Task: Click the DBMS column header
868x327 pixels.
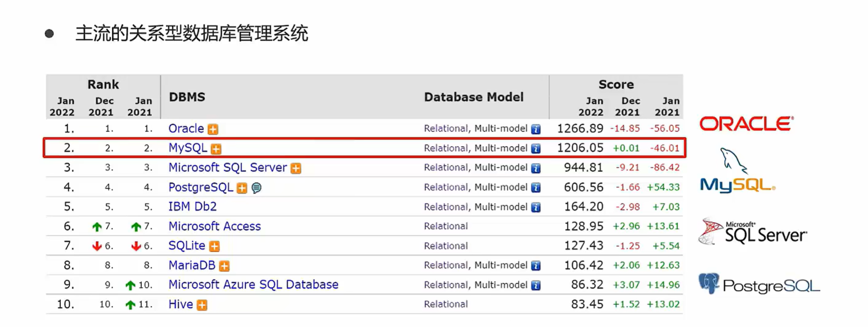Action: pyautogui.click(x=187, y=97)
